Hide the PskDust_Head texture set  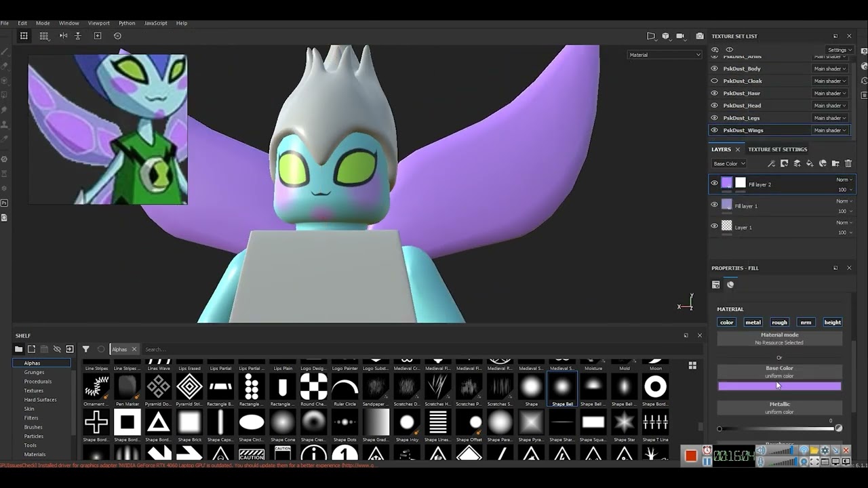point(714,105)
